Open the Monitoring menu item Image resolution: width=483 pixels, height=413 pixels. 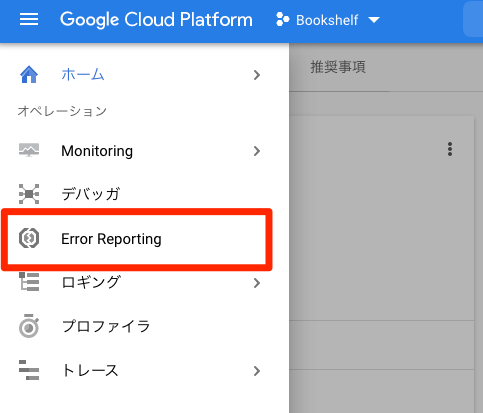tap(97, 151)
